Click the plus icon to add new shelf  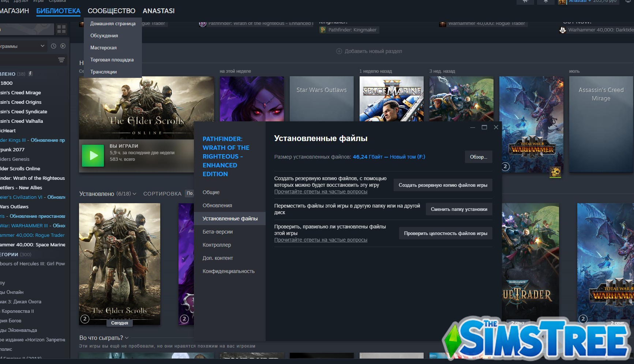tap(339, 51)
